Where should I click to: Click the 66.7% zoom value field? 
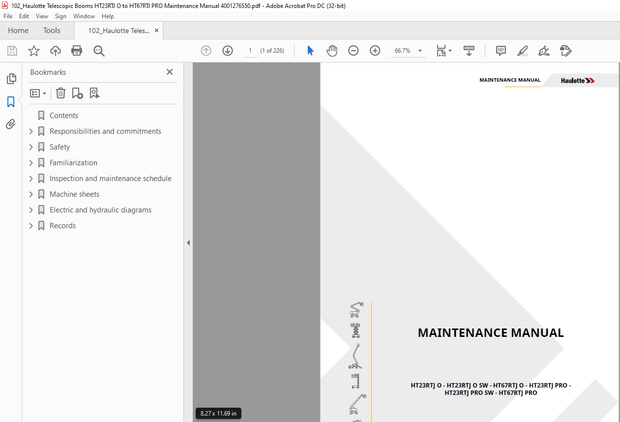[x=403, y=51]
